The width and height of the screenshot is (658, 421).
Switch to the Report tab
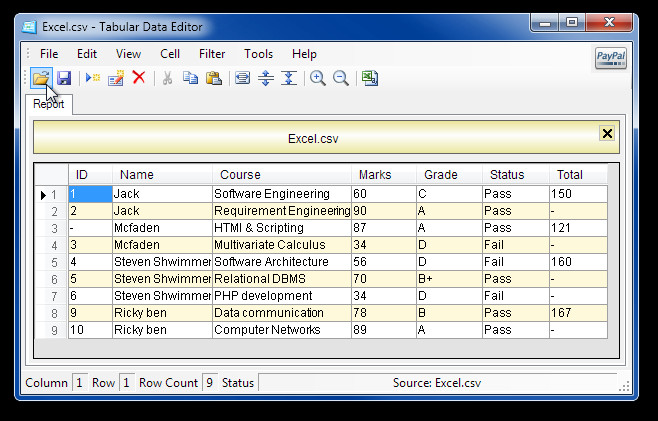(x=48, y=103)
